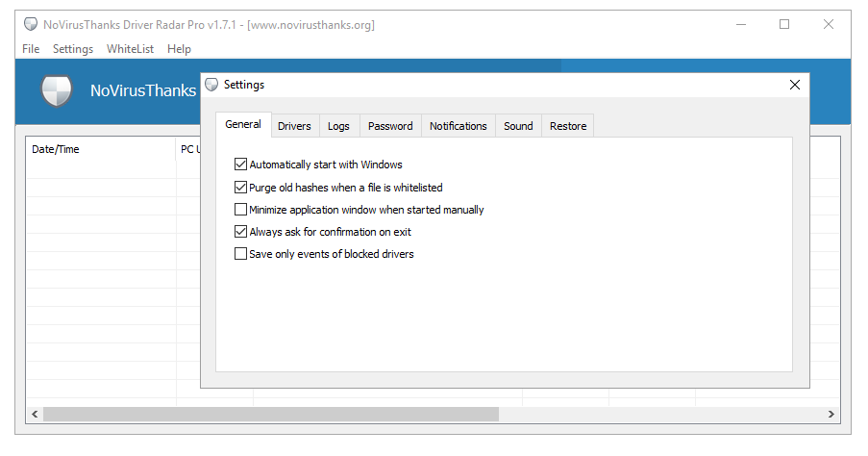Click the NoVirusThanks shield logo in banner

tap(57, 90)
